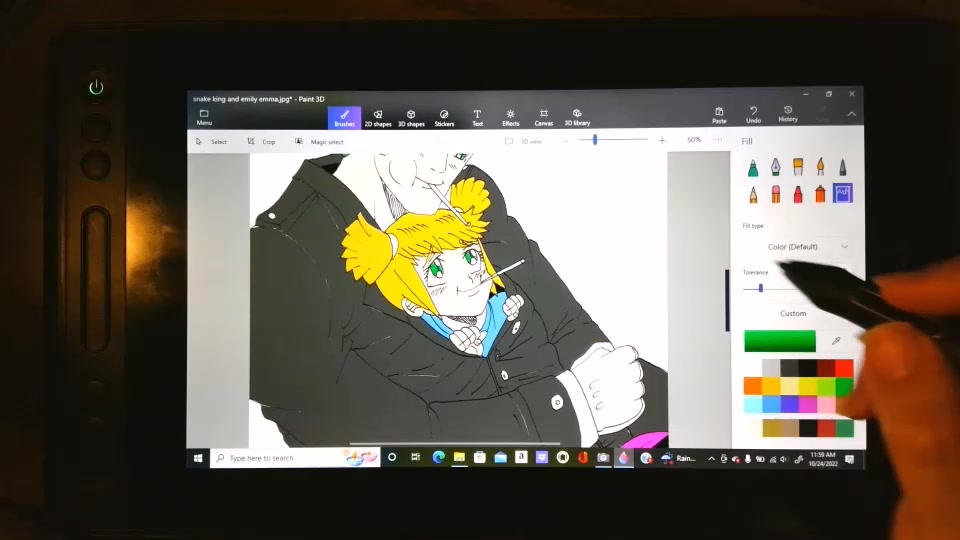Screen dimensions: 960x540
Task: Choose the custom tan-gold color swatch
Action: pos(771,428)
